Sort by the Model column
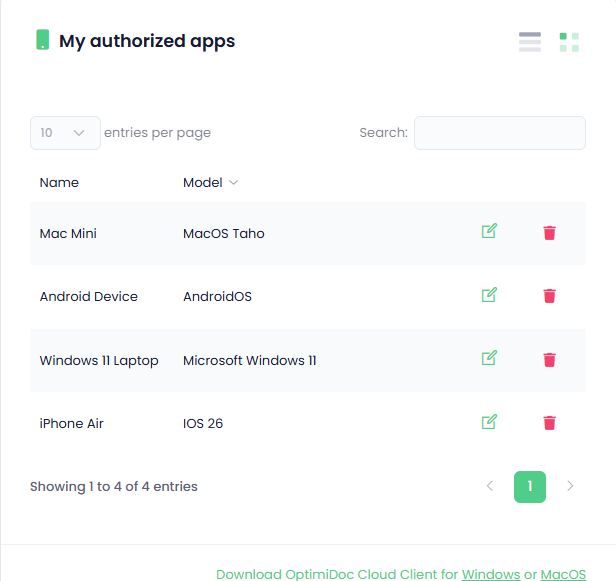 click(x=210, y=183)
